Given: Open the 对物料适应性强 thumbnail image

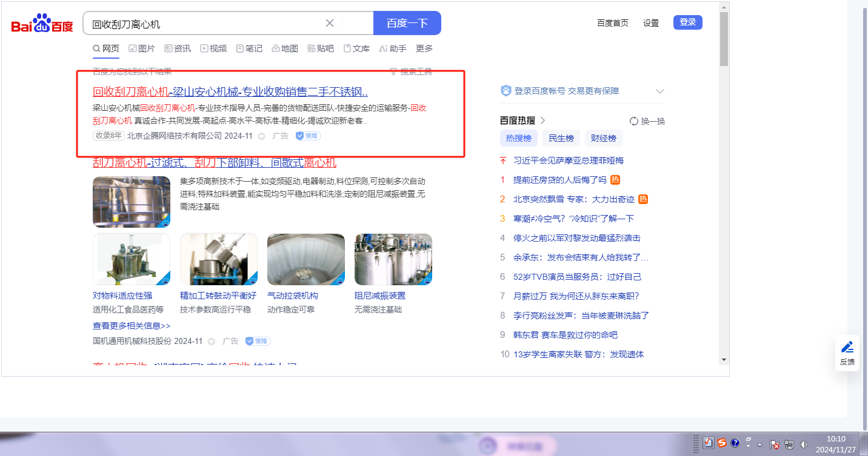Looking at the screenshot, I should point(132,259).
